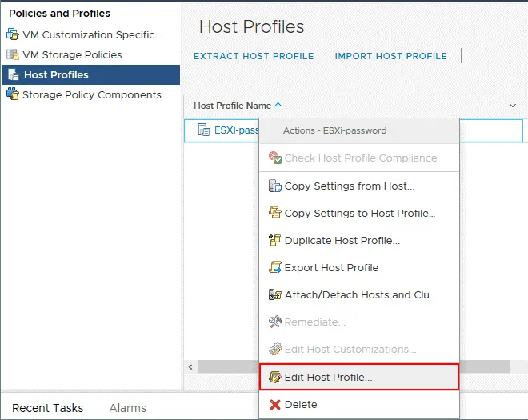Click the horizontal scrollbar left arrow
Image resolution: width=528 pixels, height=420 pixels.
click(x=190, y=366)
